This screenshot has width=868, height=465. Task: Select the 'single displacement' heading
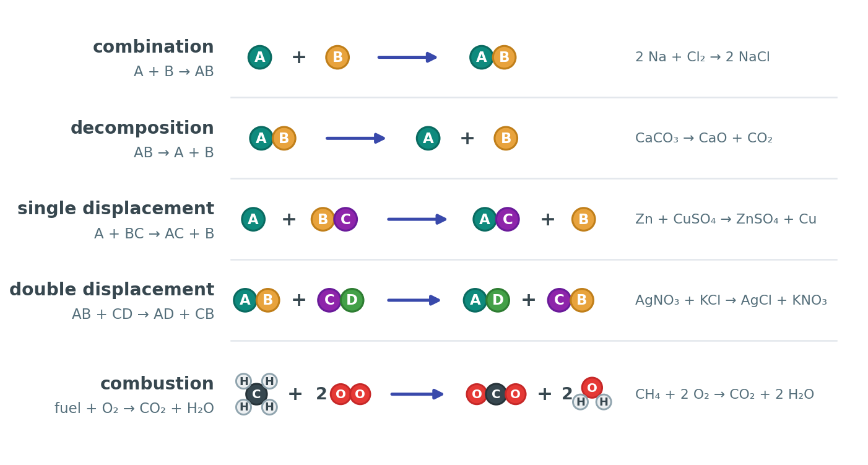[116, 209]
